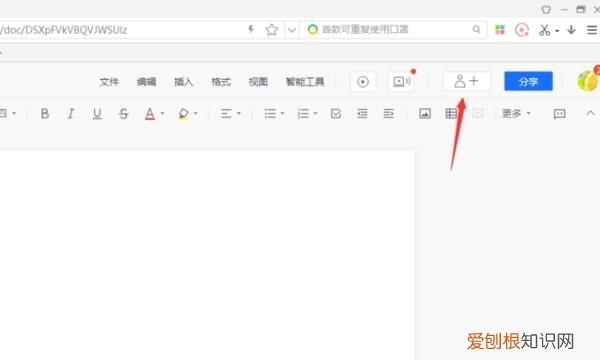Image resolution: width=600 pixels, height=360 pixels.
Task: Open the 更多 more tools dropdown
Action: (x=516, y=114)
